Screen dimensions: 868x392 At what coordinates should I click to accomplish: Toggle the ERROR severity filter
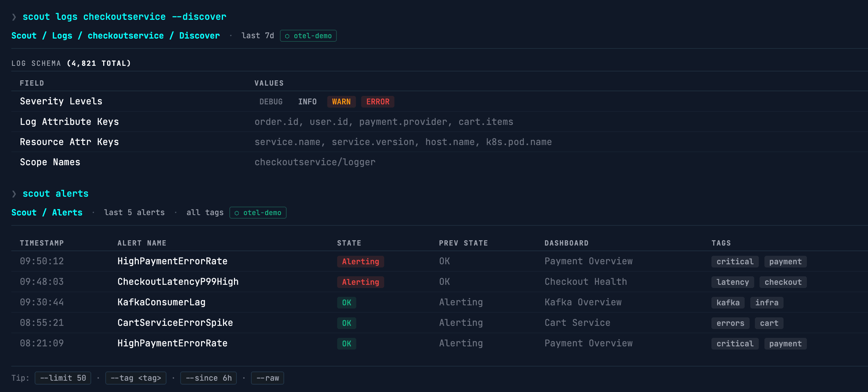377,102
